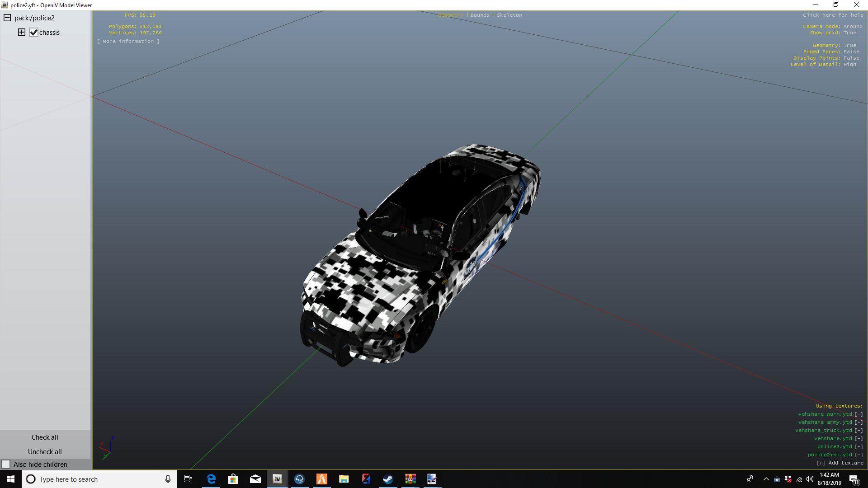Open Microsoft Store from taskbar
The image size is (868, 488).
pyautogui.click(x=233, y=479)
